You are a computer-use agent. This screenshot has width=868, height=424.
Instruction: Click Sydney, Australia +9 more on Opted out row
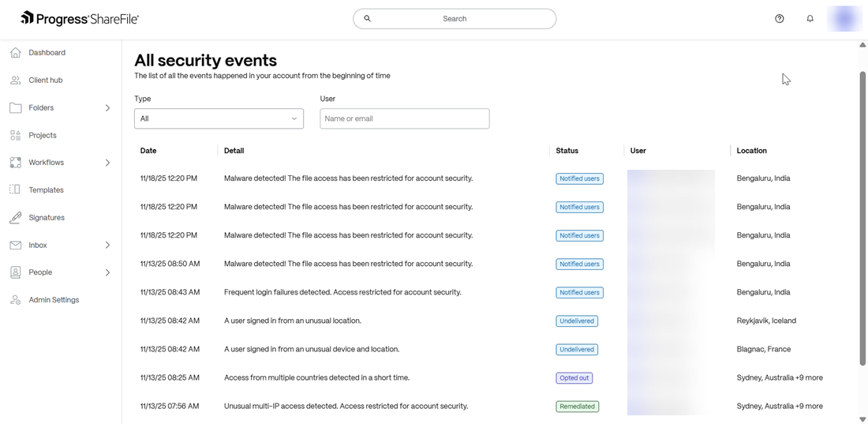(x=780, y=378)
